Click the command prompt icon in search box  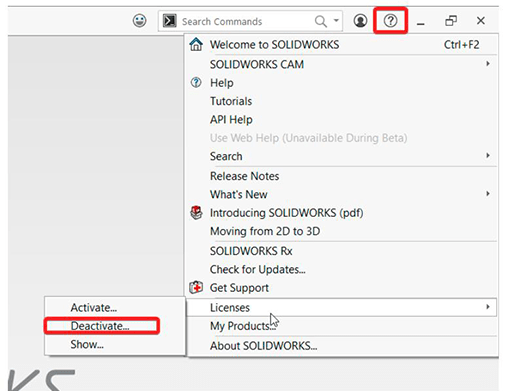[169, 21]
